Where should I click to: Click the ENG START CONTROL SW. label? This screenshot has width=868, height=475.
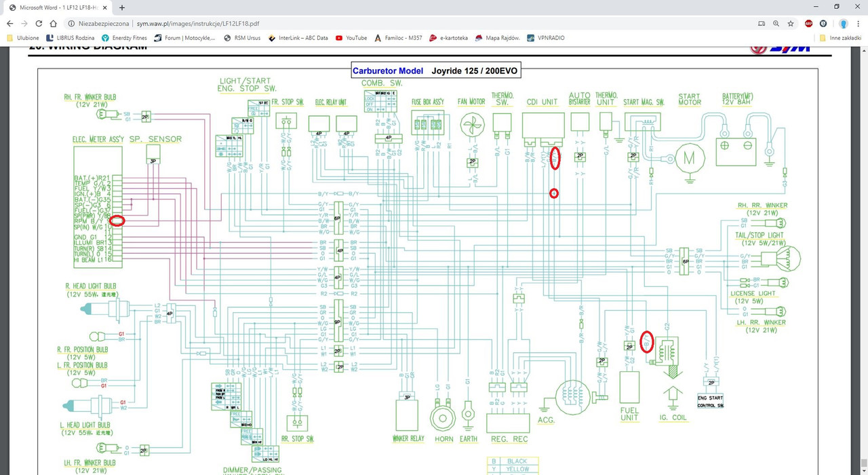point(710,401)
